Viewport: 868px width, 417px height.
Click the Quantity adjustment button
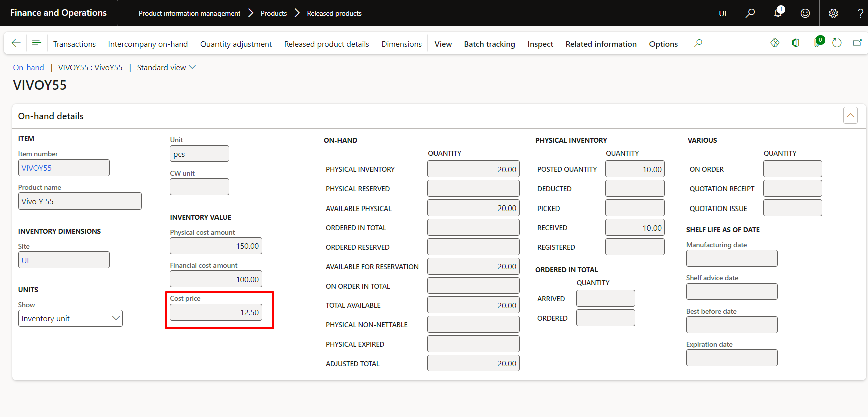(236, 44)
